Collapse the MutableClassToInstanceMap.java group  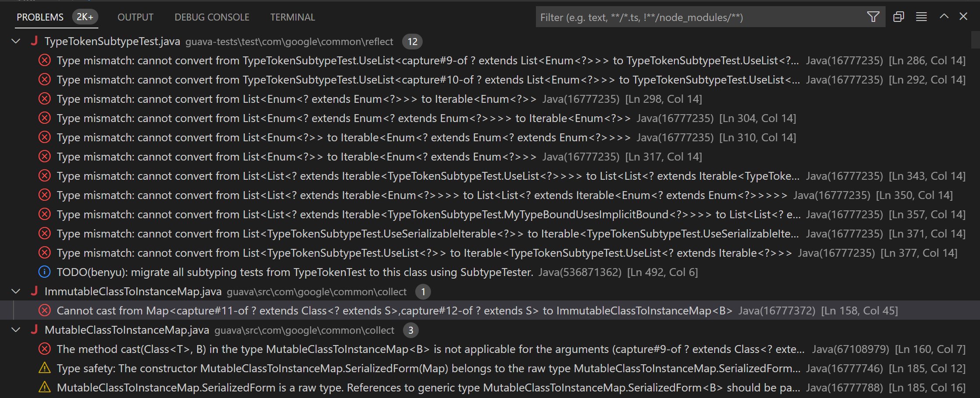click(x=16, y=330)
